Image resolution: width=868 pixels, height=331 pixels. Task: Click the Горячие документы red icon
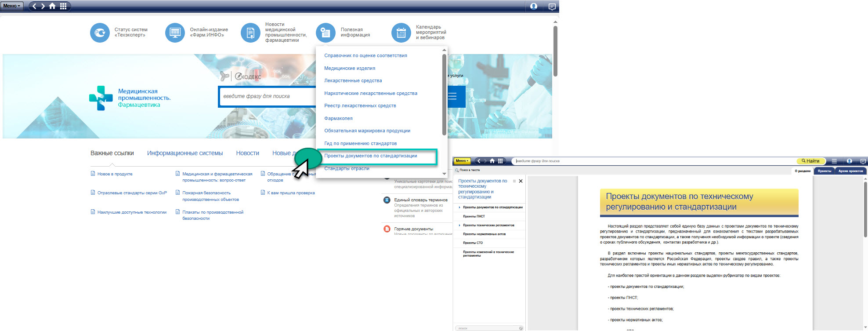387,229
